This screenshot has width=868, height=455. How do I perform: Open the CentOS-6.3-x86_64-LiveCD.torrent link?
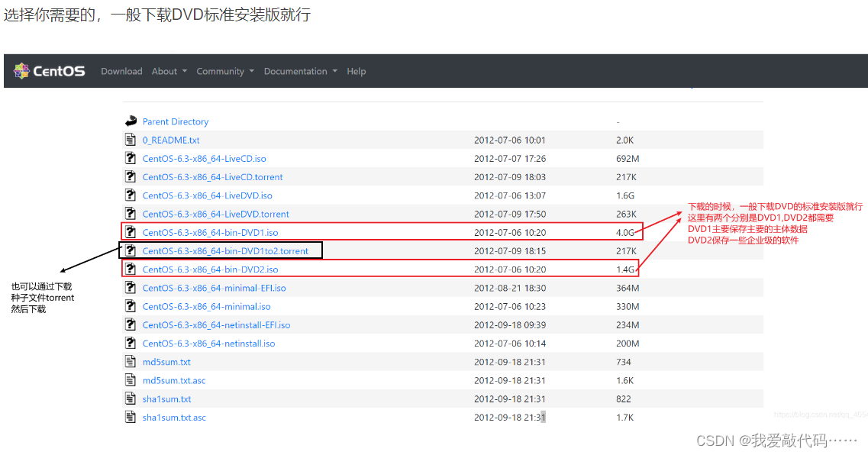212,177
